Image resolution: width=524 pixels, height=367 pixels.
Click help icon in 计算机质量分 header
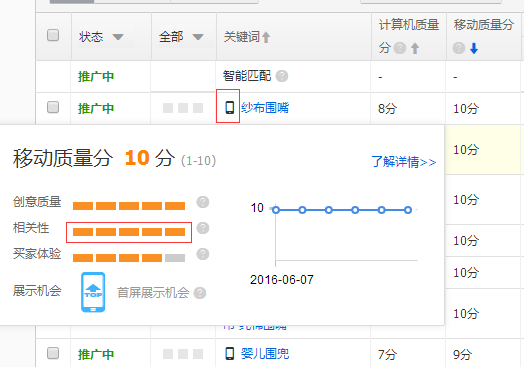400,48
